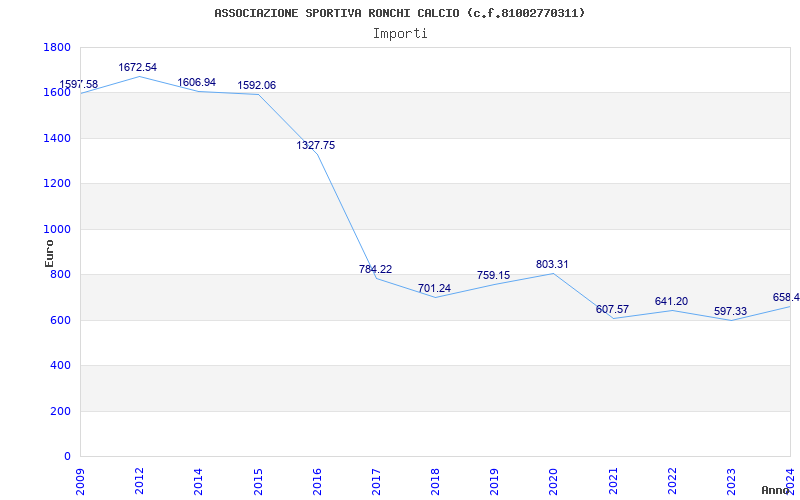Select data label 1606.94
This screenshot has width=800, height=500.
[196, 83]
